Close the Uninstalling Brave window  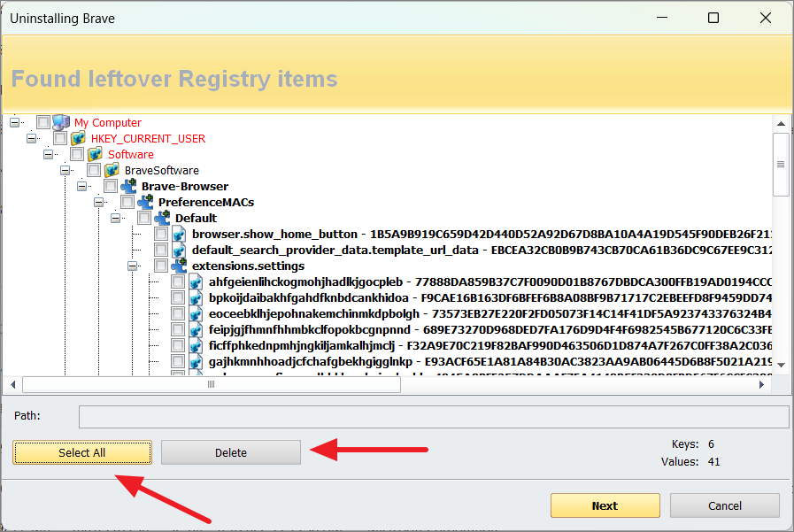click(x=766, y=19)
